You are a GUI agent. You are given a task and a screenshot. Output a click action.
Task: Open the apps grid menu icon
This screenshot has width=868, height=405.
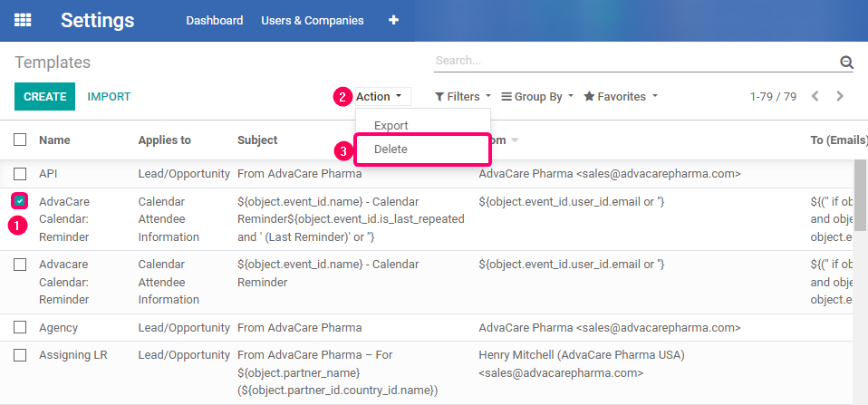(x=23, y=21)
